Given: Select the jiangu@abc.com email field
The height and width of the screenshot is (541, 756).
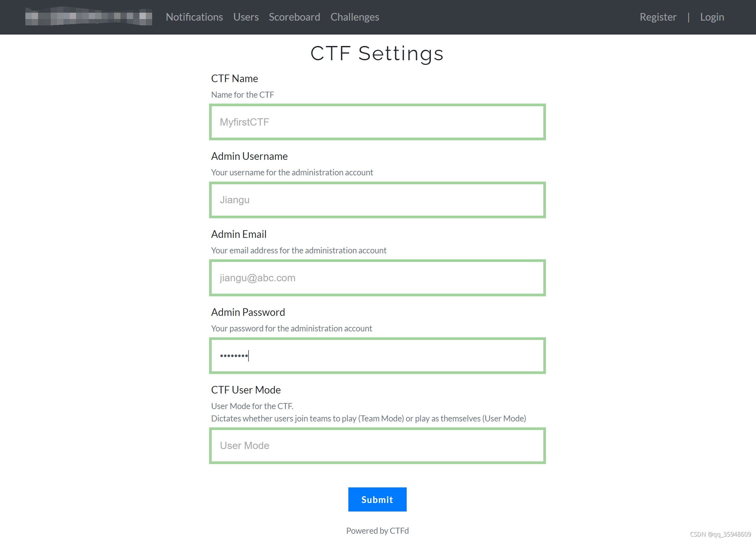Looking at the screenshot, I should click(x=377, y=277).
